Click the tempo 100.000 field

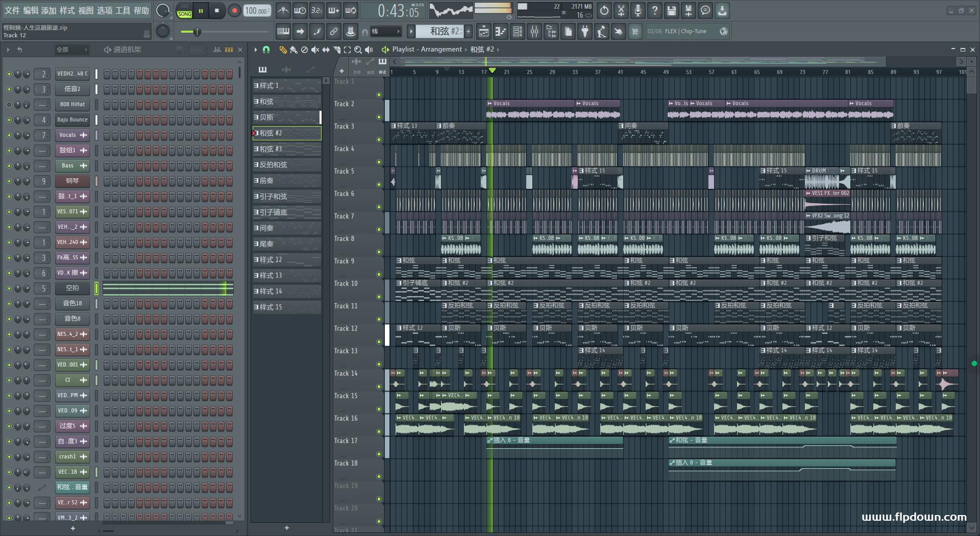pyautogui.click(x=258, y=11)
